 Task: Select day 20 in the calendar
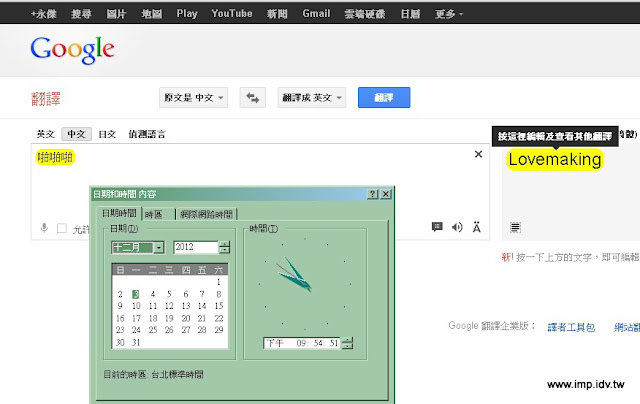pos(186,318)
